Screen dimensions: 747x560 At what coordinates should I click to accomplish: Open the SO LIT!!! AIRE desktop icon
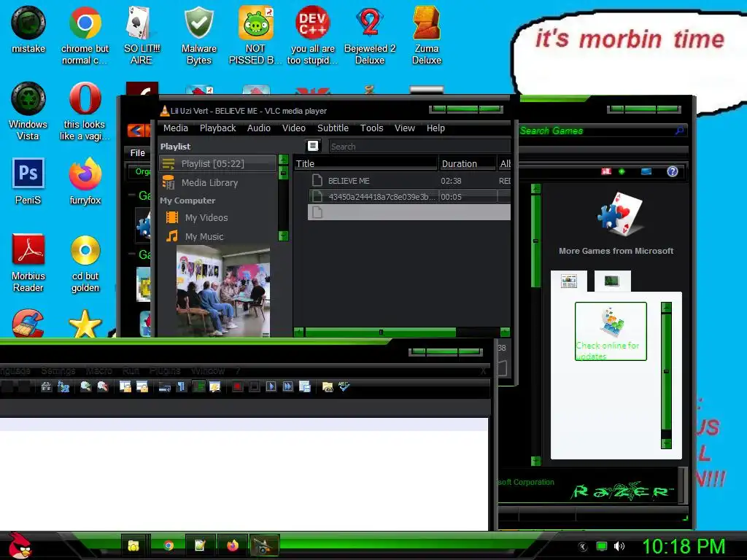142,35
